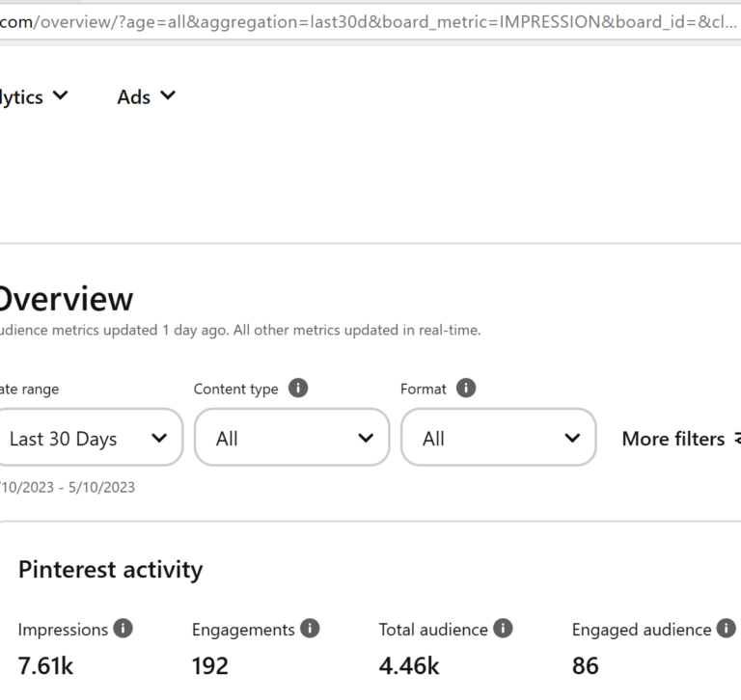Click the audience metrics updated notice text

(x=240, y=330)
